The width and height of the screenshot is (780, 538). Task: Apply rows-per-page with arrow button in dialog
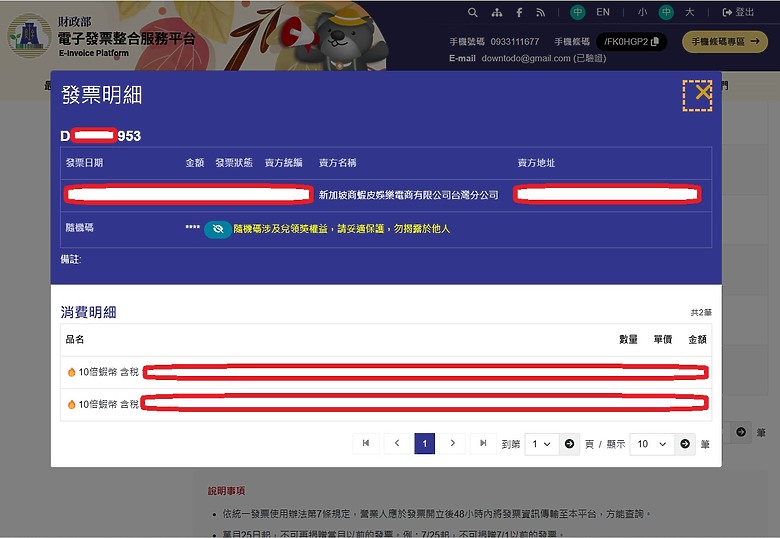point(685,444)
